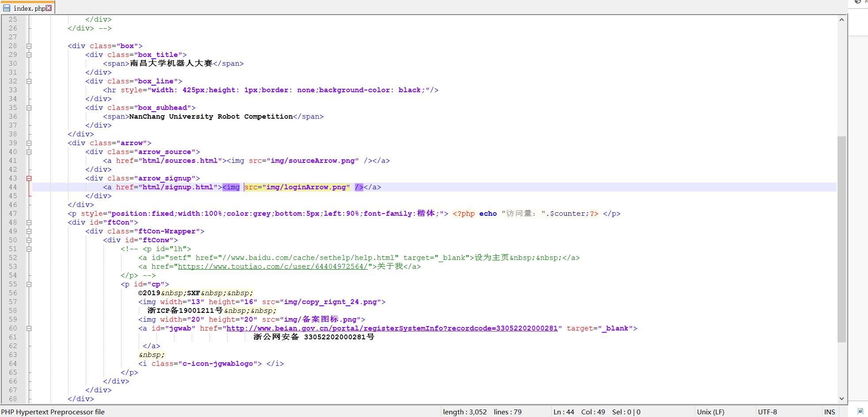Collapse the arrow div fold marker on line 39
Screen dimensions: 868x417
click(x=29, y=143)
